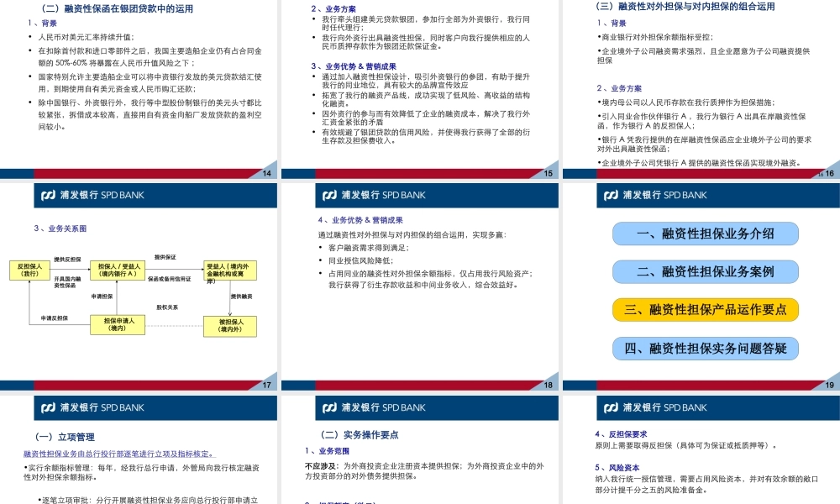Click the SPD Bank logo on slide 17

(x=92, y=196)
